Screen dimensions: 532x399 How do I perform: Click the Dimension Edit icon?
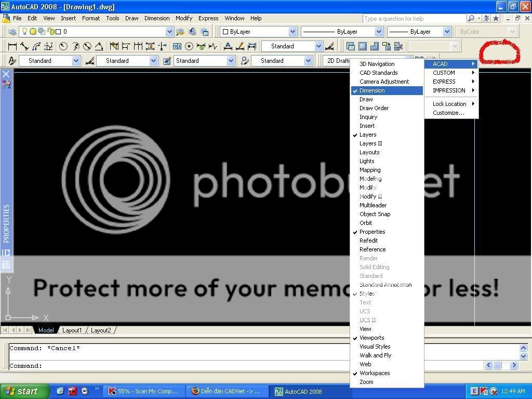tap(228, 46)
